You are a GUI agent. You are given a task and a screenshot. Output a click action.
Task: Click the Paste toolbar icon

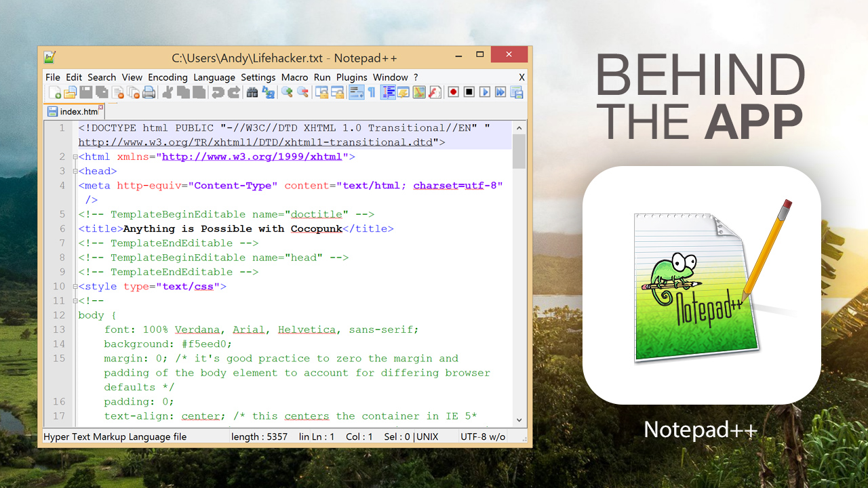[x=199, y=92]
